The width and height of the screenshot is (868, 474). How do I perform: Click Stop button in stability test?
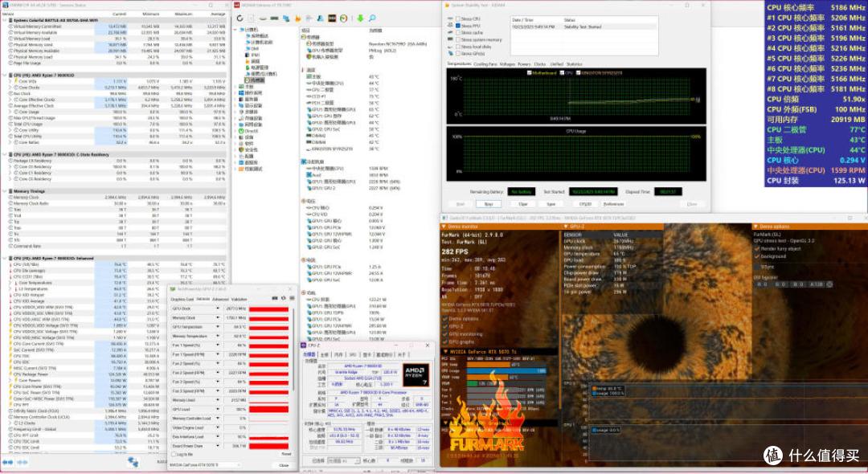coord(489,204)
